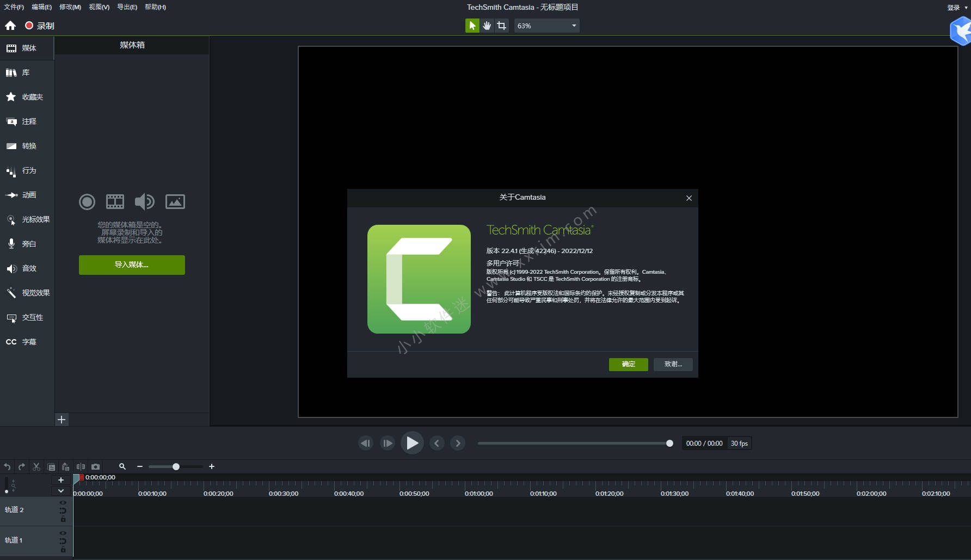Image resolution: width=971 pixels, height=560 pixels.
Task: Click the previous frame playback button
Action: [x=366, y=443]
